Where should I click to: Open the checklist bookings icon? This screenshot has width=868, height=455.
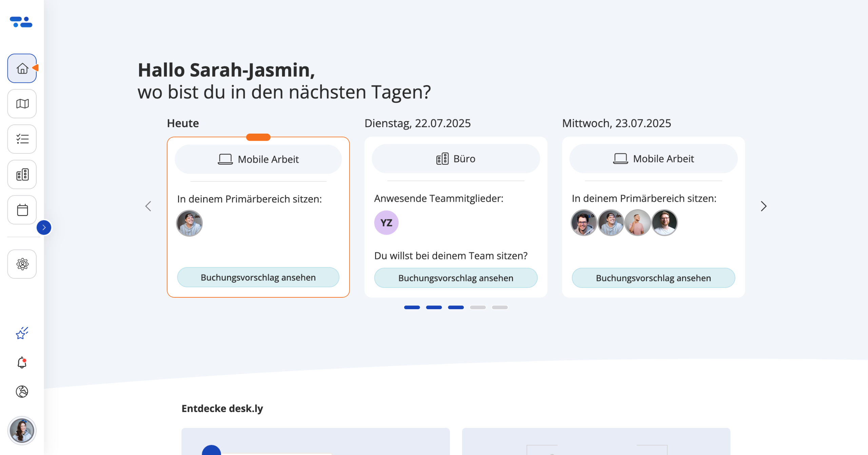coord(22,139)
